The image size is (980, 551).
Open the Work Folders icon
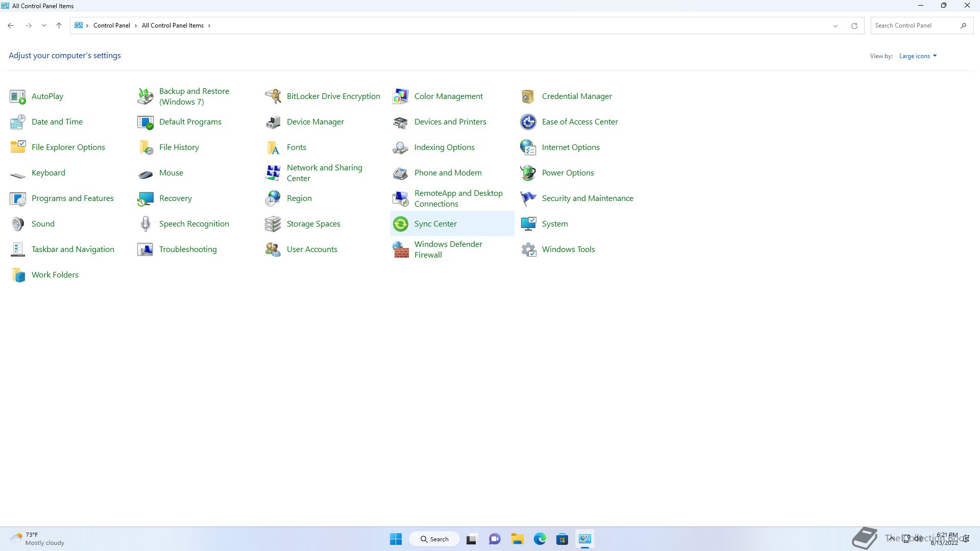click(18, 275)
